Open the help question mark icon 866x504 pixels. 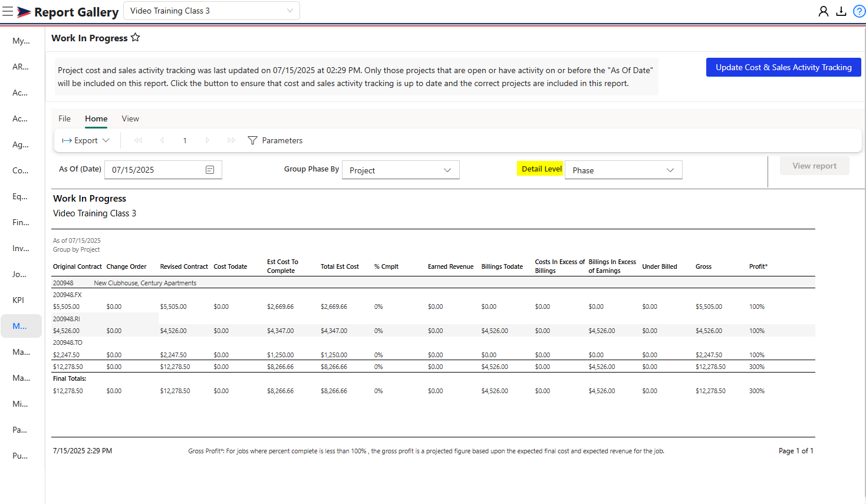(859, 11)
